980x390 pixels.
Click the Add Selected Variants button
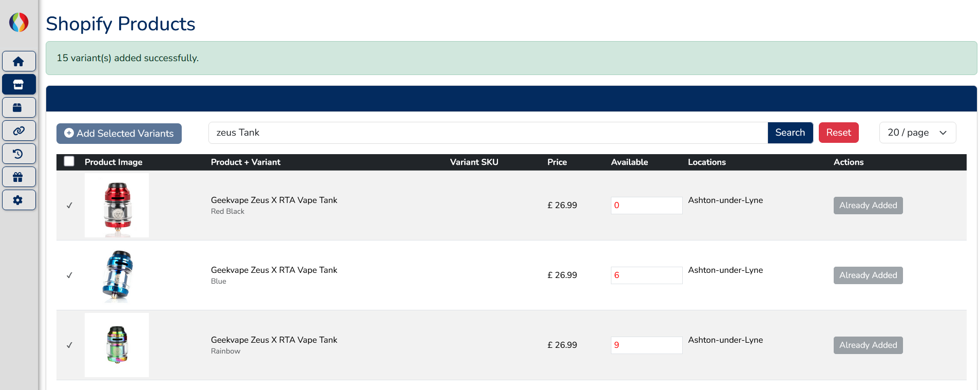point(119,134)
